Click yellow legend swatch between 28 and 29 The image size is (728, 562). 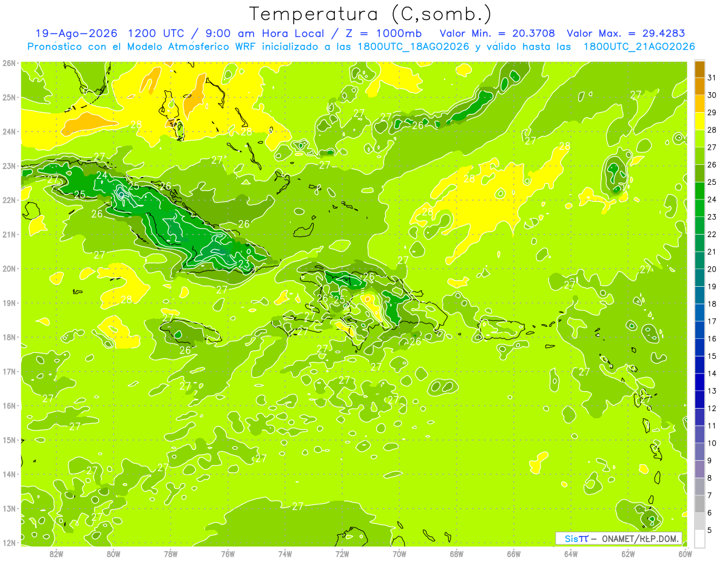699,121
